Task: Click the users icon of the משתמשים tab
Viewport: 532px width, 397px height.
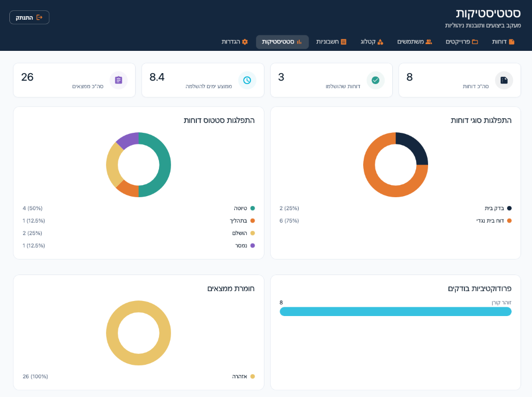Action: pos(429,42)
